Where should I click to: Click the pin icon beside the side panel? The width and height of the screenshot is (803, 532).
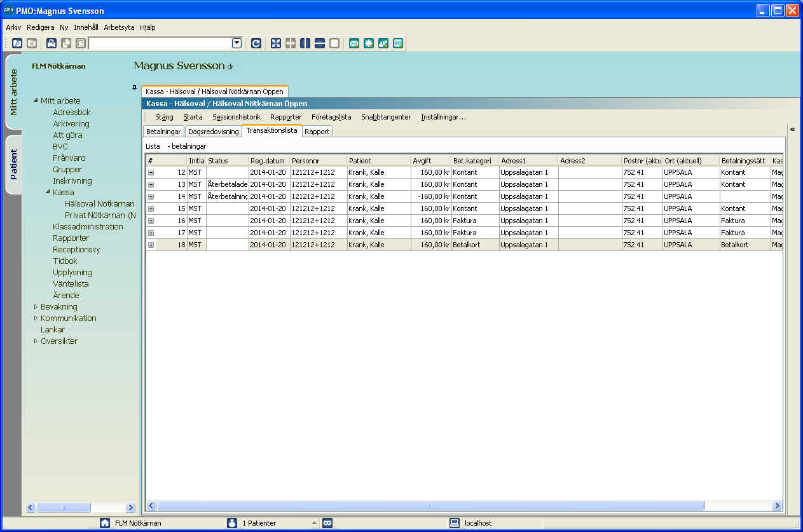pos(134,87)
